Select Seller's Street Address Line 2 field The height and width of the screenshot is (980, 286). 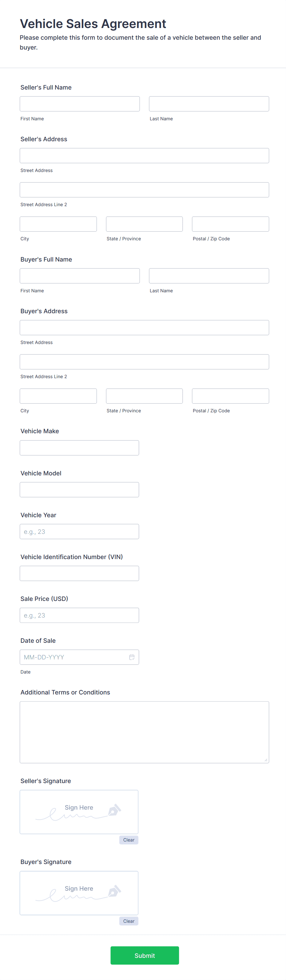point(144,190)
